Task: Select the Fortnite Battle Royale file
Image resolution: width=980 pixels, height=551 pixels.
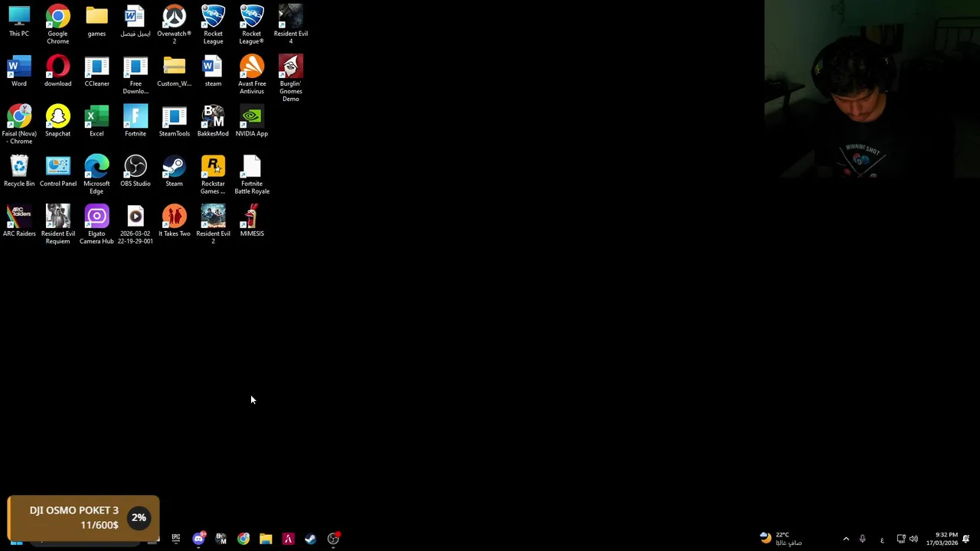Action: 252,174
